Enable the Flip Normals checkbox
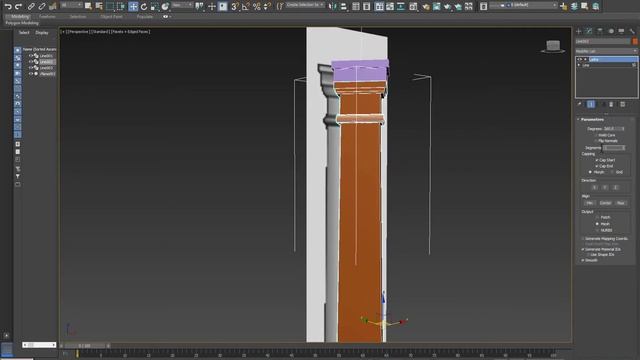Viewport: 640px width, 360px height. point(596,141)
